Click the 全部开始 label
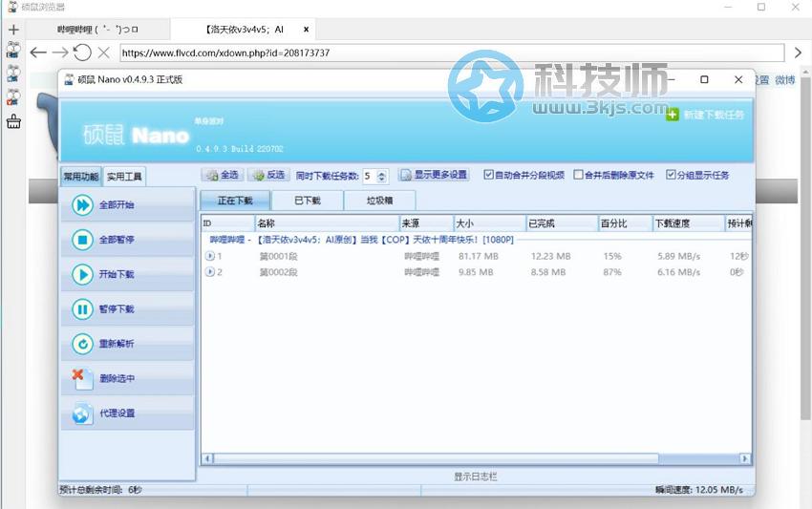The image size is (812, 509). click(x=117, y=205)
